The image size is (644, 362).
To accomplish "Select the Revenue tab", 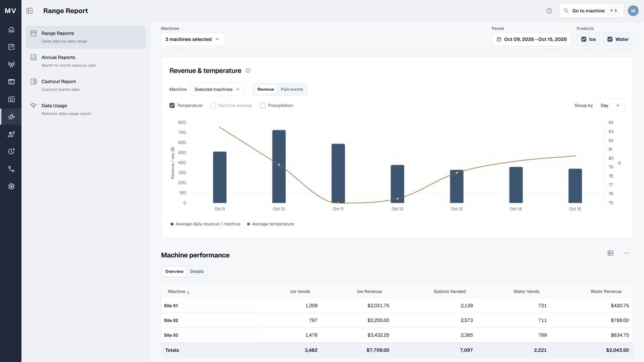I will (x=265, y=89).
